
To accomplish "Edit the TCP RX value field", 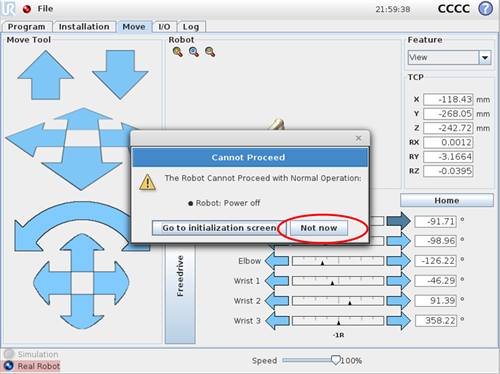I will pyautogui.click(x=448, y=142).
